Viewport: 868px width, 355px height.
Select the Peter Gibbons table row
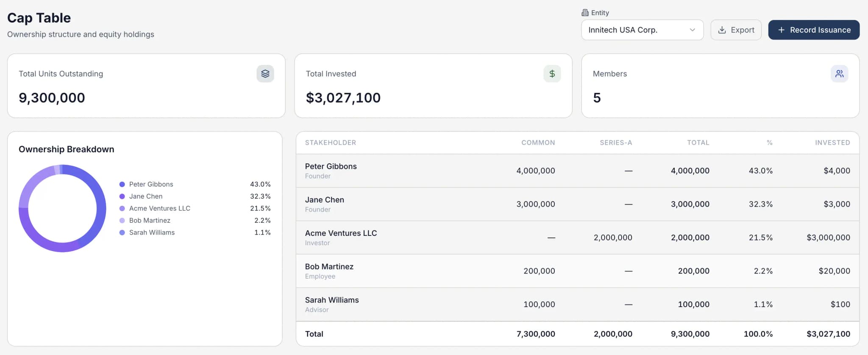pos(577,171)
